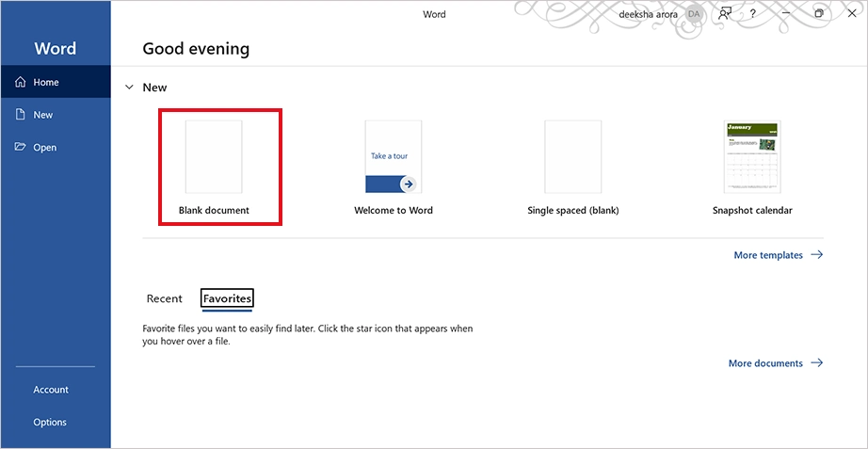
Task: Click the DA profile avatar
Action: (694, 14)
